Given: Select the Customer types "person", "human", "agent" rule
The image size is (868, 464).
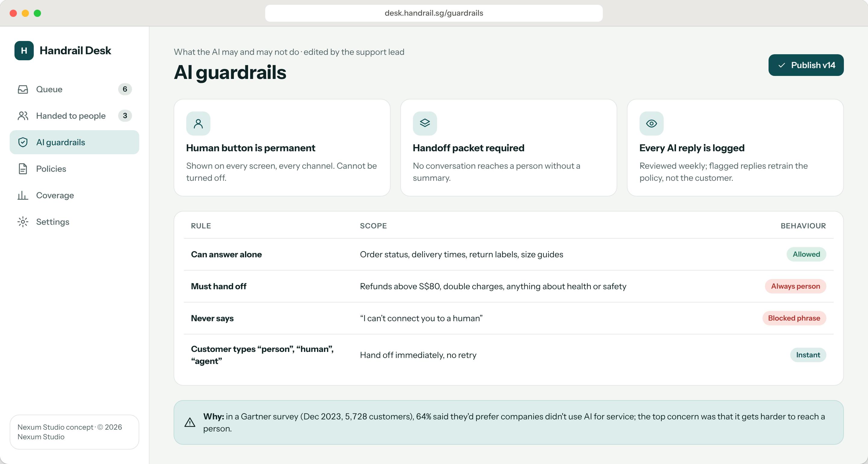Looking at the screenshot, I should pos(262,355).
